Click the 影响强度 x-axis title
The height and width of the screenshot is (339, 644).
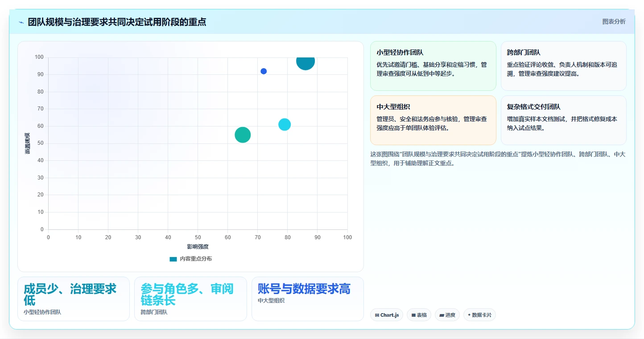click(198, 246)
